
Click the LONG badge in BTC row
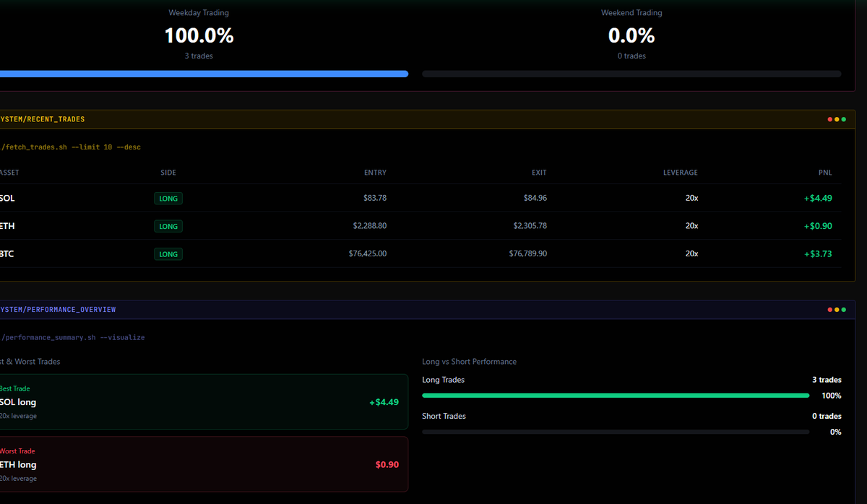pyautogui.click(x=168, y=254)
